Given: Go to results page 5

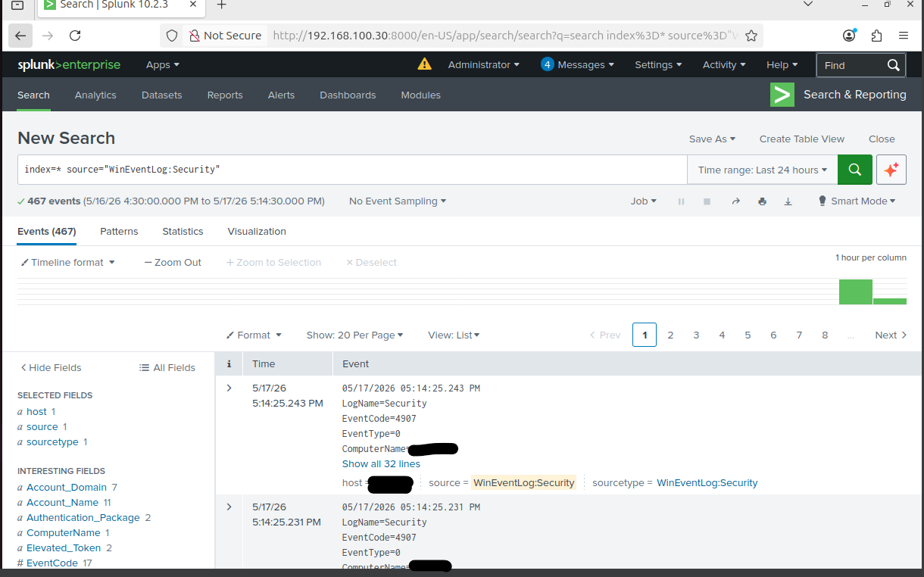Looking at the screenshot, I should click(x=748, y=335).
